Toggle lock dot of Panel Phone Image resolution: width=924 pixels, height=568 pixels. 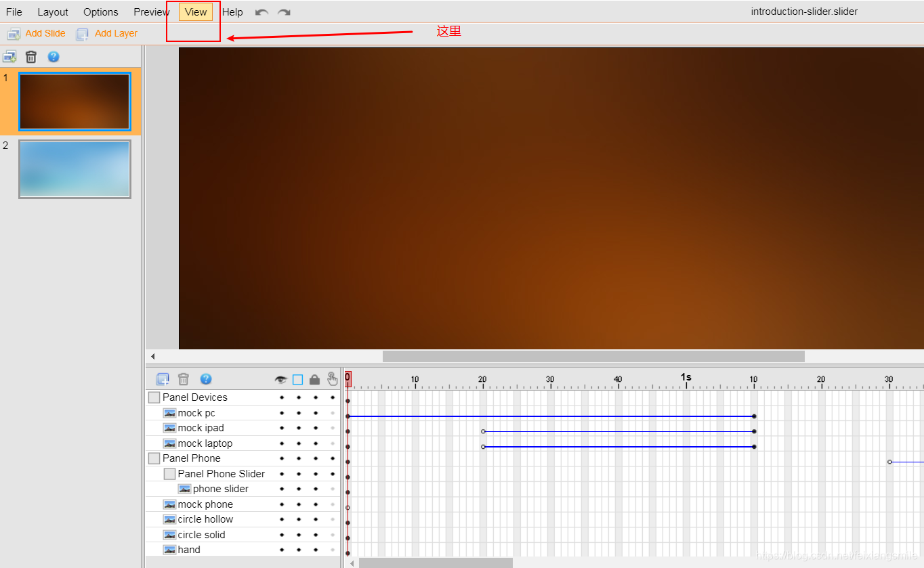pyautogui.click(x=316, y=458)
